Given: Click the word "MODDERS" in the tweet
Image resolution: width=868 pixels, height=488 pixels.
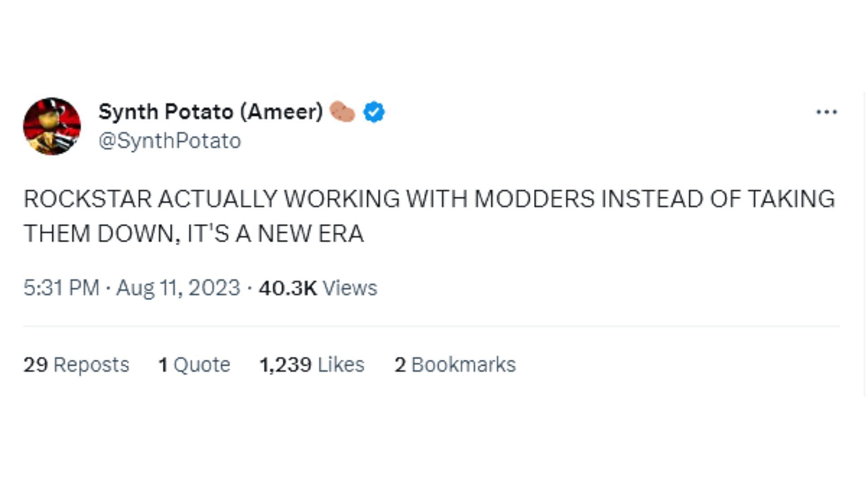Looking at the screenshot, I should (x=534, y=199).
